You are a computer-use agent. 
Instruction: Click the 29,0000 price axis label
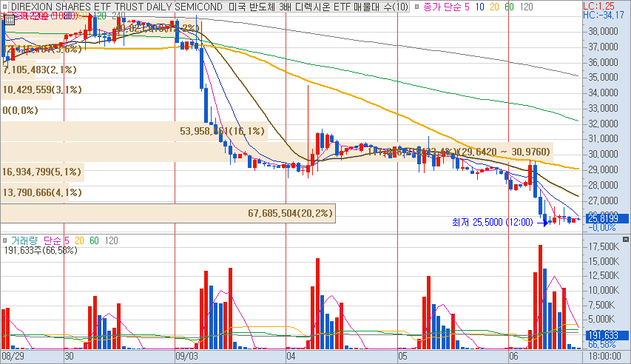coord(603,169)
